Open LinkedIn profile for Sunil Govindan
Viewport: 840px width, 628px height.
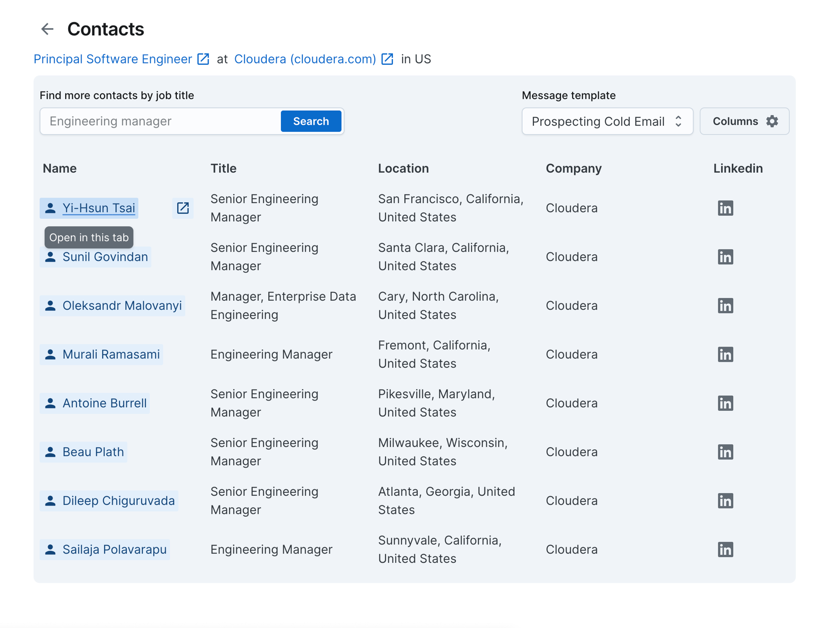click(725, 257)
